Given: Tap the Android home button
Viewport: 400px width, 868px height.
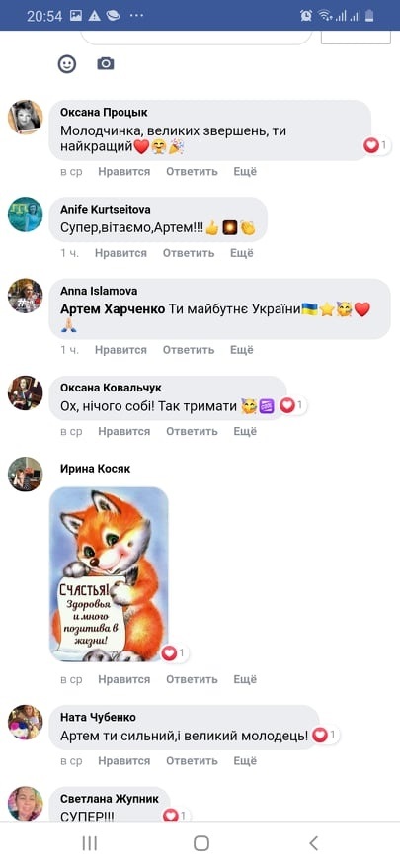Looking at the screenshot, I should (200, 843).
